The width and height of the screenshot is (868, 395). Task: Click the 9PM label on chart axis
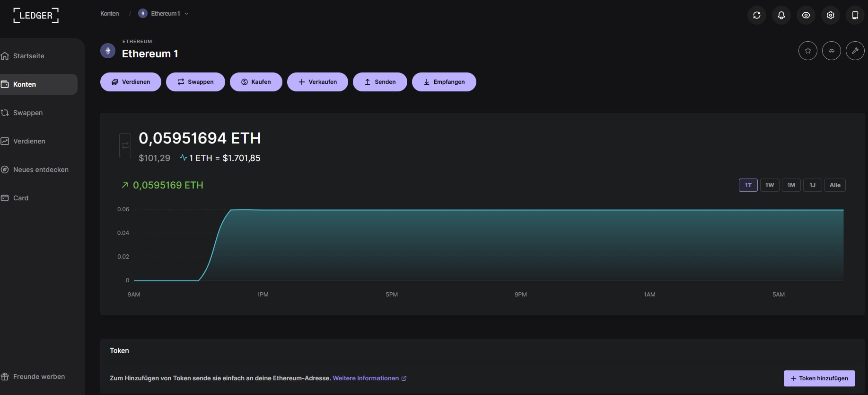(x=521, y=295)
